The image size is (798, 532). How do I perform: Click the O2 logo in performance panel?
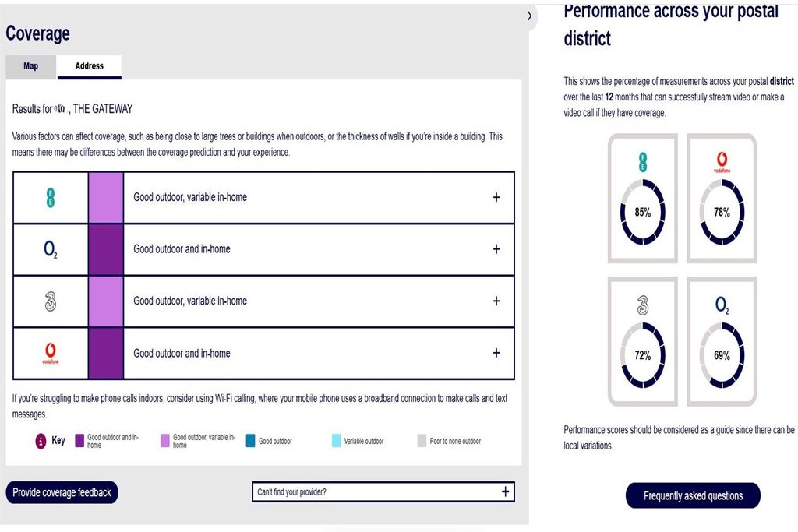click(722, 305)
